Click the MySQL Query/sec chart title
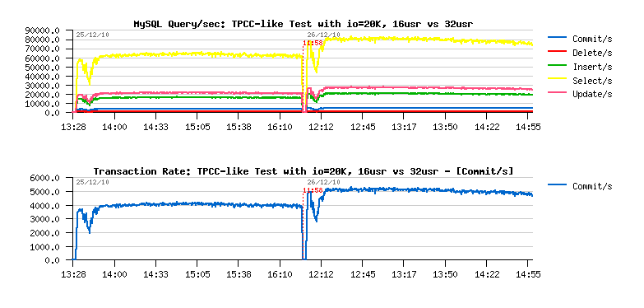The image size is (644, 308). coord(303,24)
